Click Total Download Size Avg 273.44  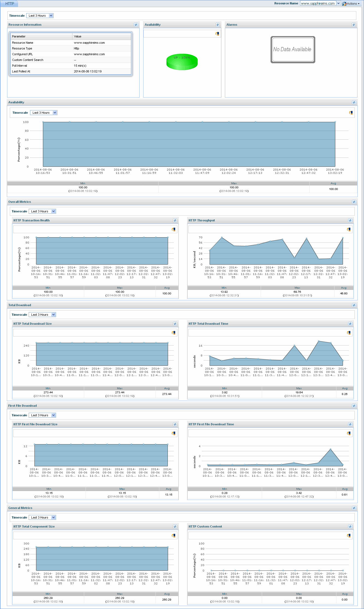click(167, 394)
